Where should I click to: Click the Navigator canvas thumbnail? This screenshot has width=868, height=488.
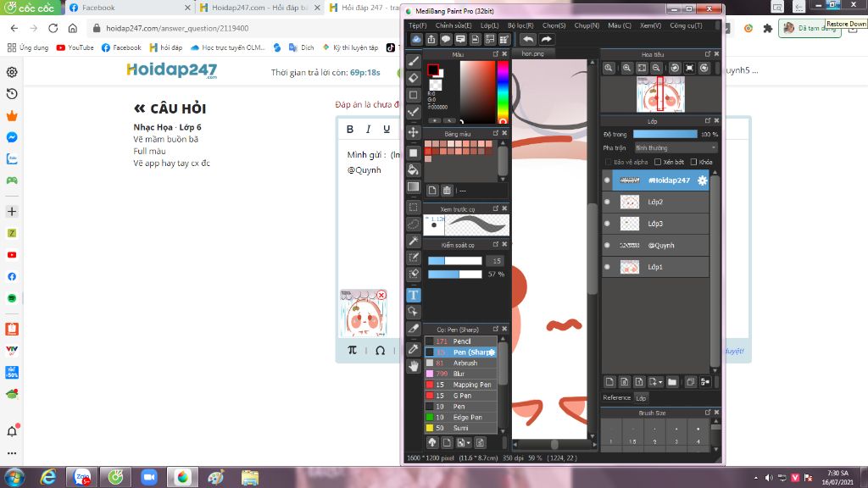(660, 94)
